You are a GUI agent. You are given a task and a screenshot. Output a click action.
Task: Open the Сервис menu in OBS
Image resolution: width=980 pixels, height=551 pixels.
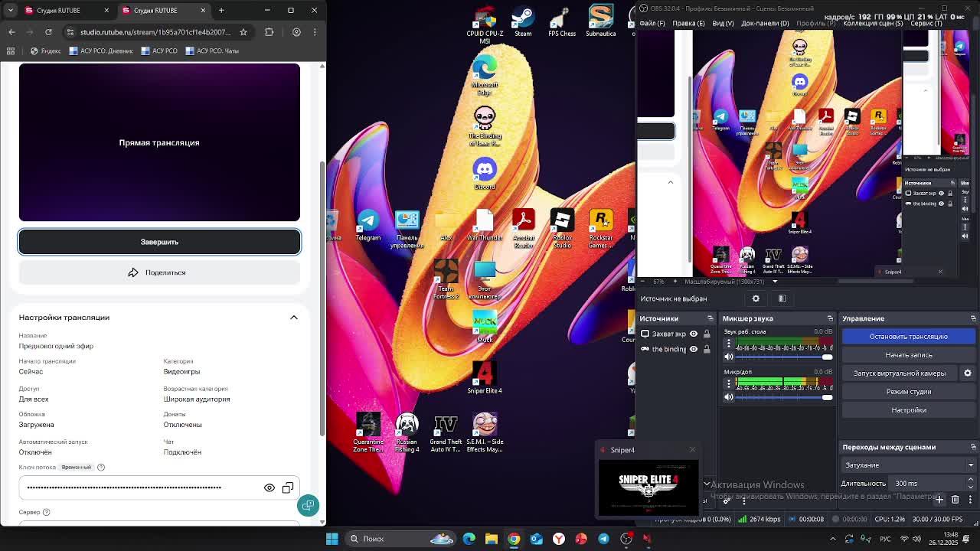926,23
